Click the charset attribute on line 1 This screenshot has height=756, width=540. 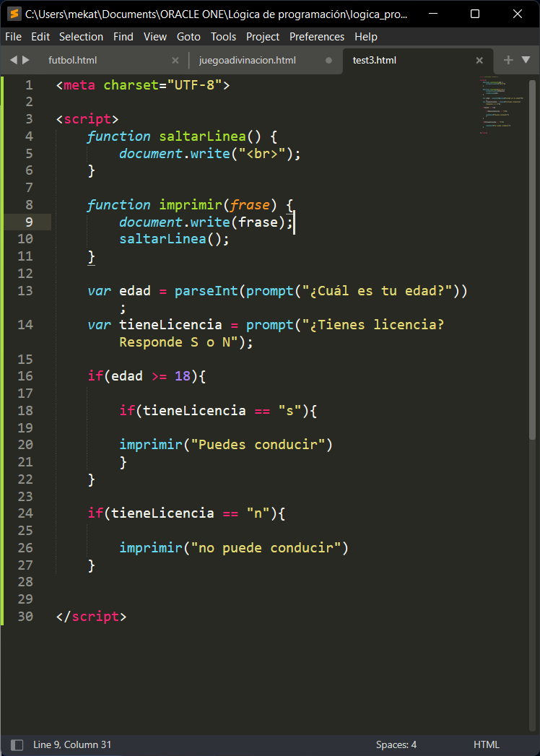click(131, 85)
